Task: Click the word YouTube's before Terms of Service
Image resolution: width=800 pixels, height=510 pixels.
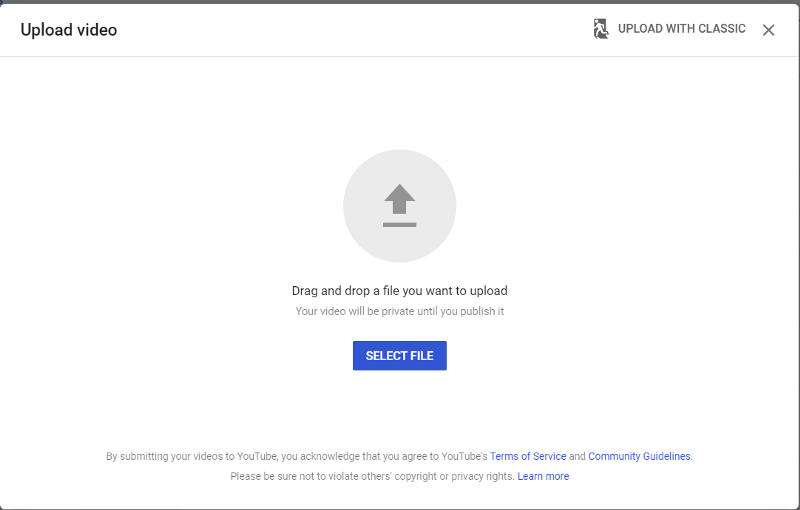Action: [464, 456]
